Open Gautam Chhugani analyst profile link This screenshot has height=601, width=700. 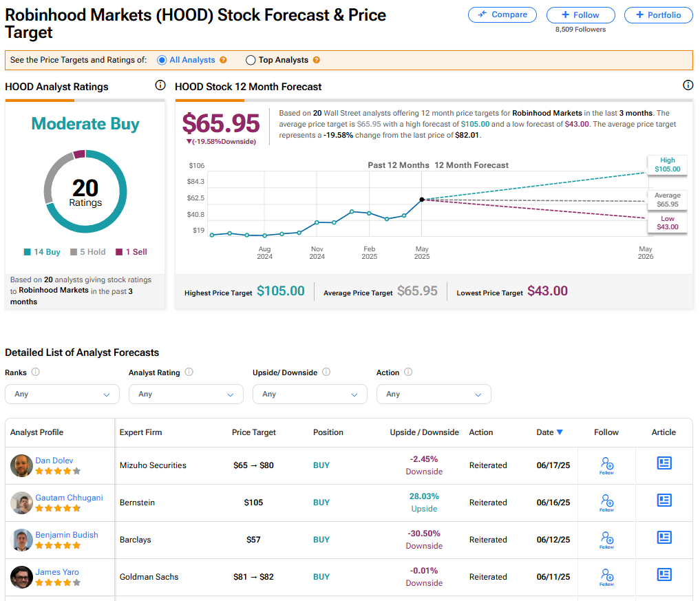click(x=70, y=497)
